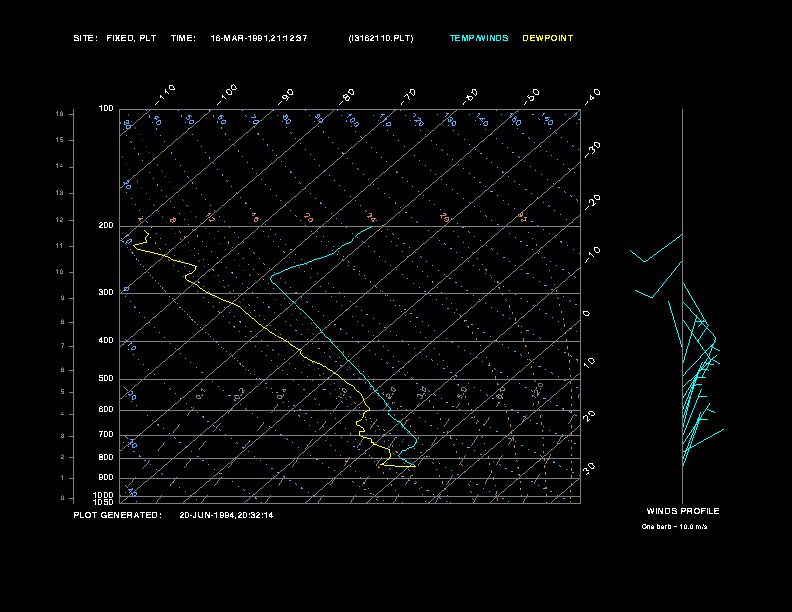Image resolution: width=792 pixels, height=612 pixels.
Task: Click the 13 km height axis label
Action: point(60,193)
